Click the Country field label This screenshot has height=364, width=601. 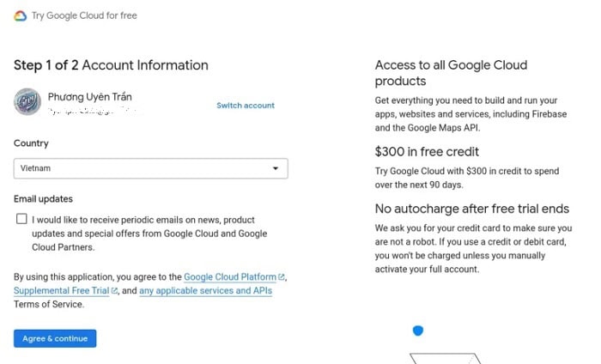click(x=31, y=143)
